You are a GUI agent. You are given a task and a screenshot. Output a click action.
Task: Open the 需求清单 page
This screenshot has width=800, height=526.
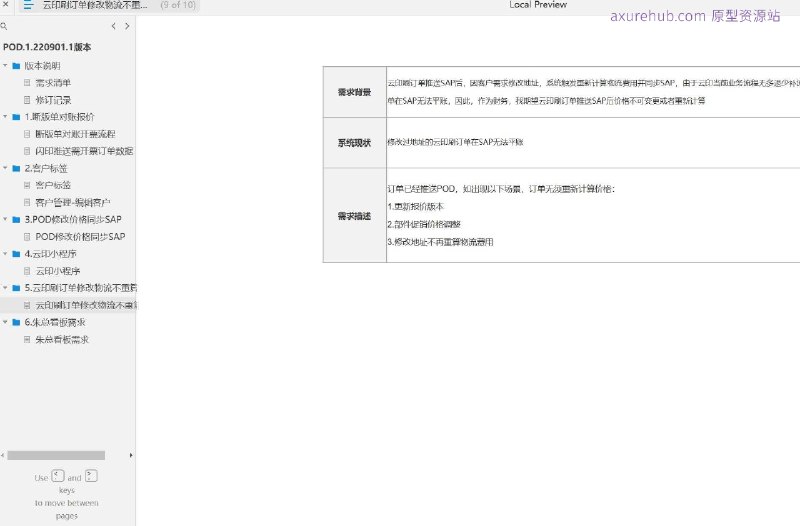53,83
